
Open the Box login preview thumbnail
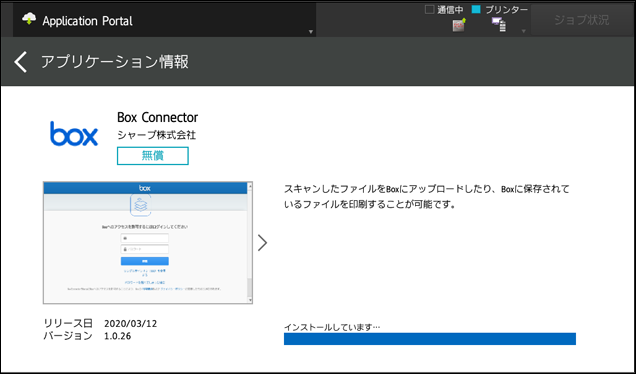[148, 243]
